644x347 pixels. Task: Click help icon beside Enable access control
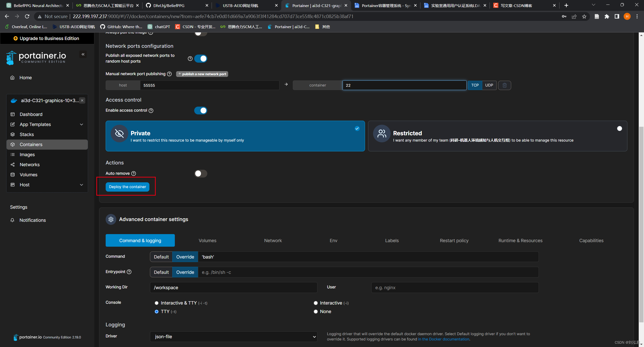pyautogui.click(x=151, y=111)
